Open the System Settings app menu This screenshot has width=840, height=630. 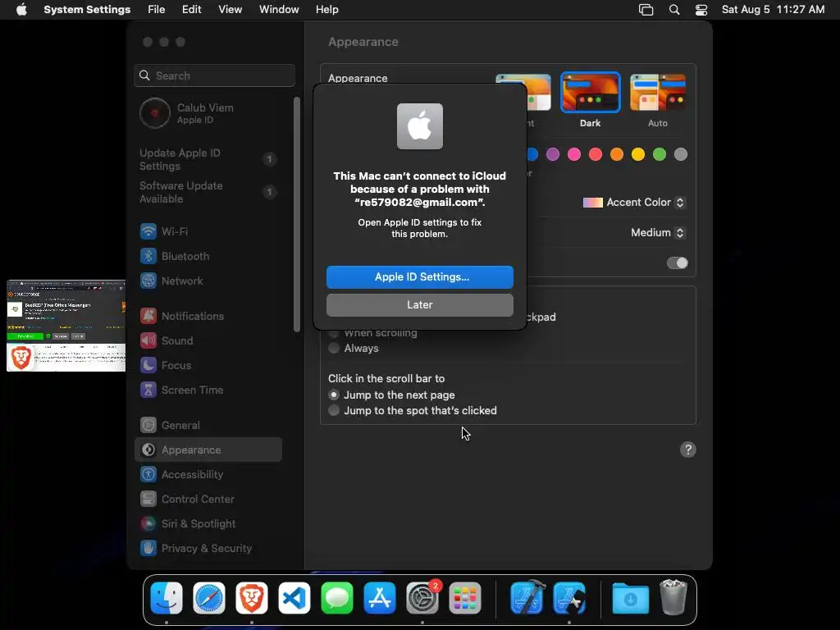point(87,10)
